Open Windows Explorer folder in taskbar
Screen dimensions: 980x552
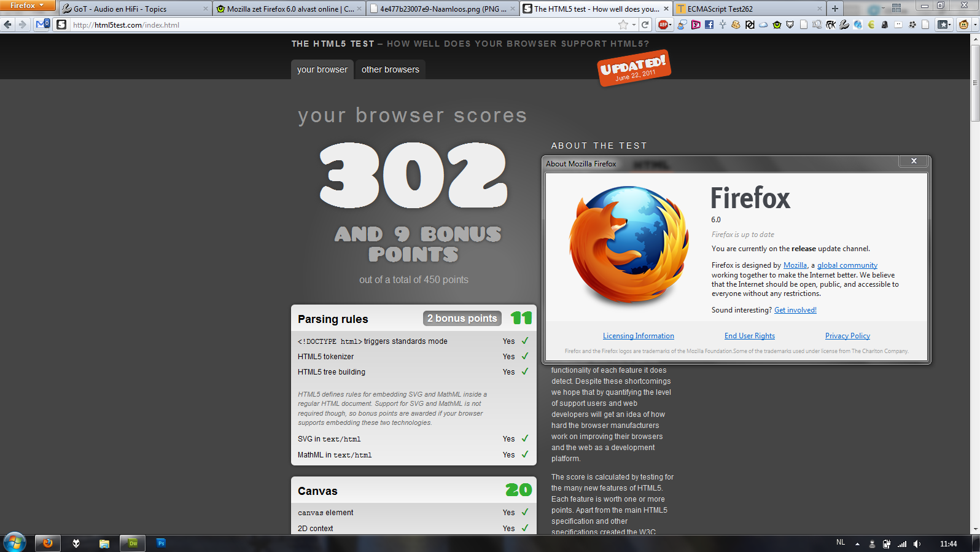(104, 543)
